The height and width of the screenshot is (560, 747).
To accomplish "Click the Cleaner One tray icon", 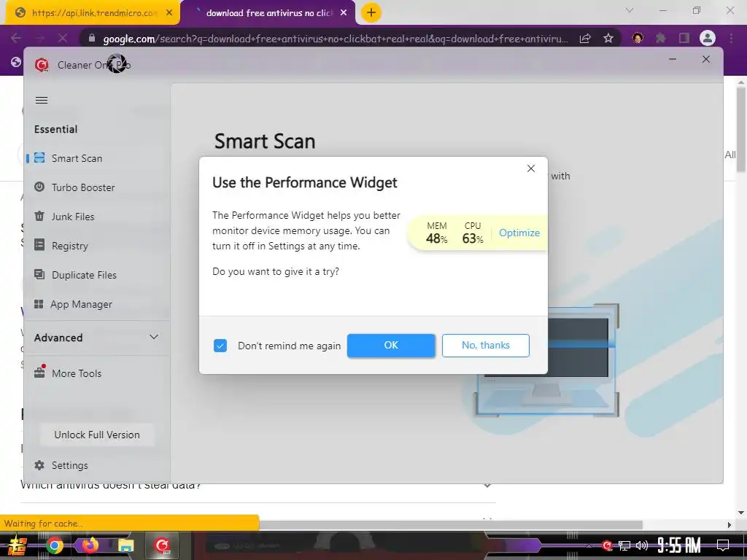I will click(x=607, y=545).
